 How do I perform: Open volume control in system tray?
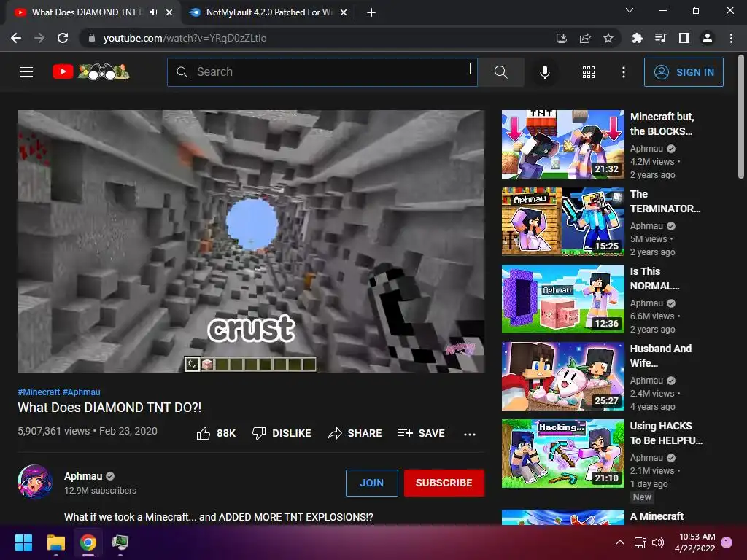point(658,542)
